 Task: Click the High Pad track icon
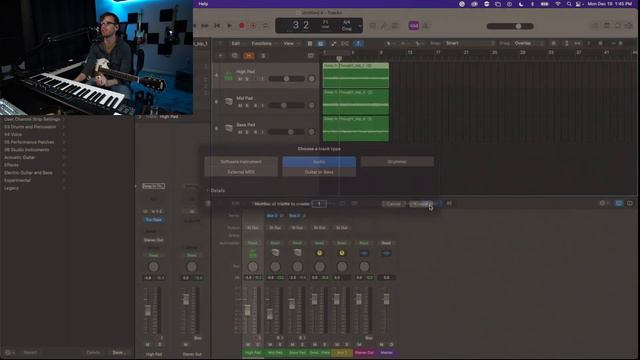click(229, 76)
